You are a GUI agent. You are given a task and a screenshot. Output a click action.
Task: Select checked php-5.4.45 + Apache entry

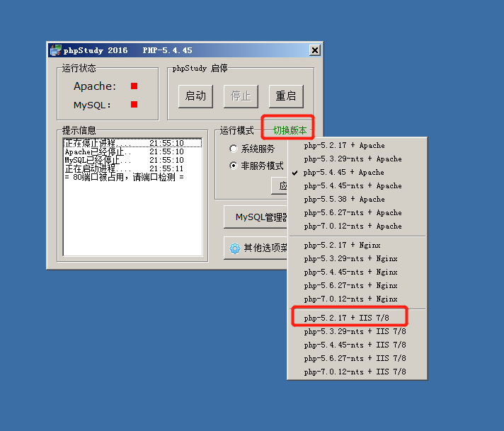pos(357,172)
